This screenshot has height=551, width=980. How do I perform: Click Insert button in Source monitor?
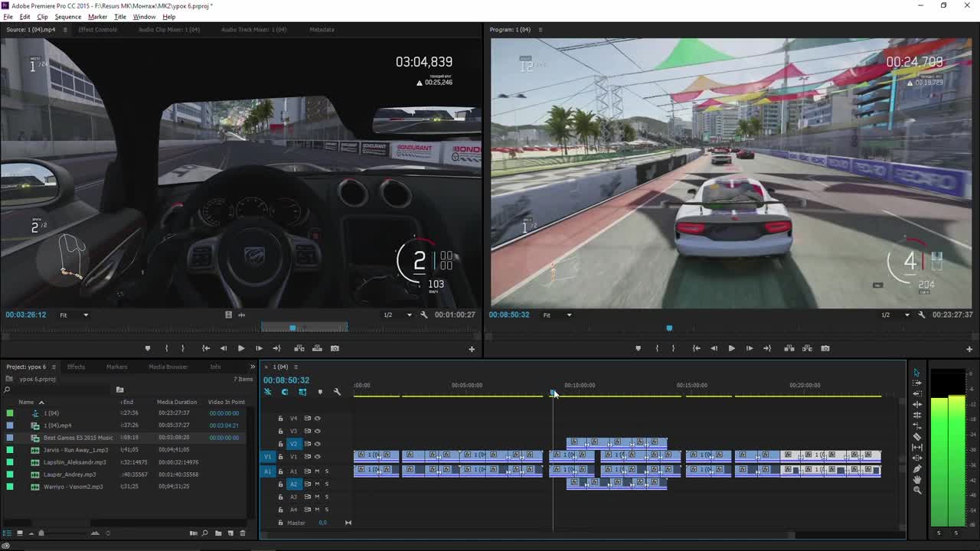[299, 348]
